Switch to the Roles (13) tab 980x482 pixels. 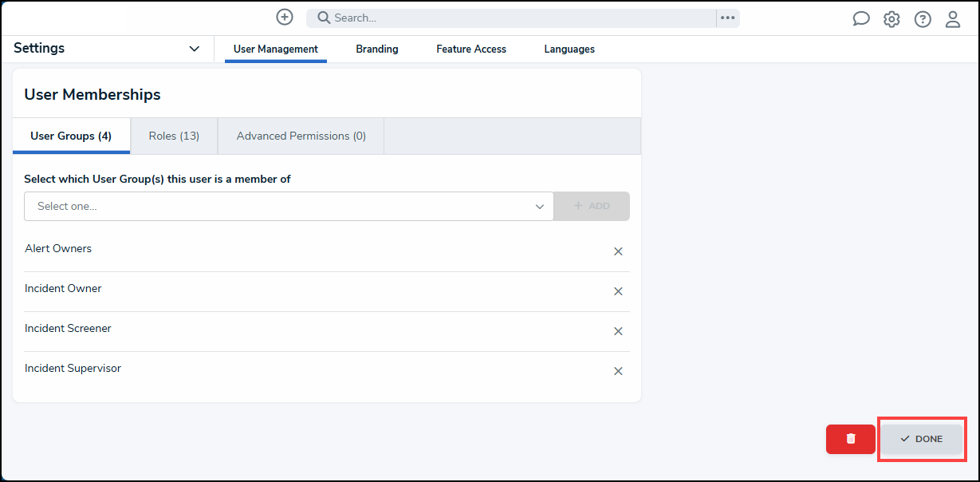click(x=174, y=136)
